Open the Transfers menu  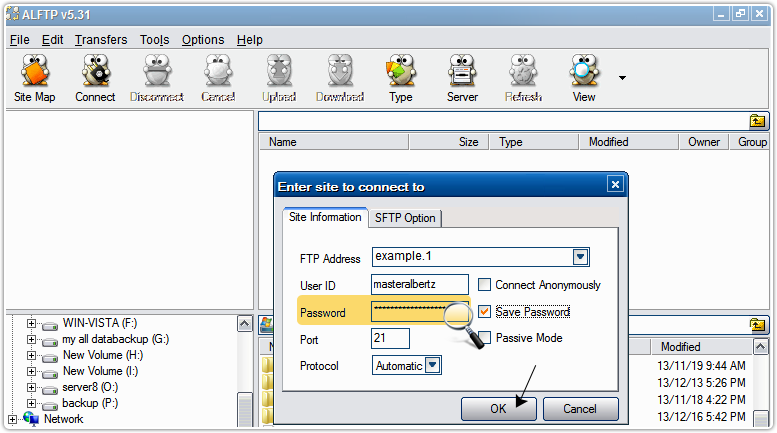coord(101,40)
